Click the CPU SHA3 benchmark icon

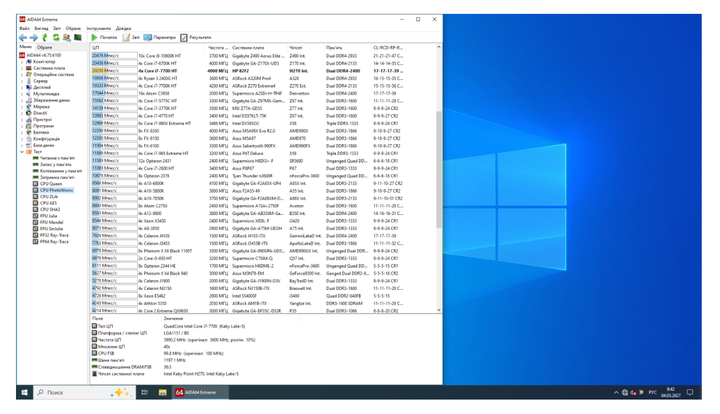[x=35, y=209]
